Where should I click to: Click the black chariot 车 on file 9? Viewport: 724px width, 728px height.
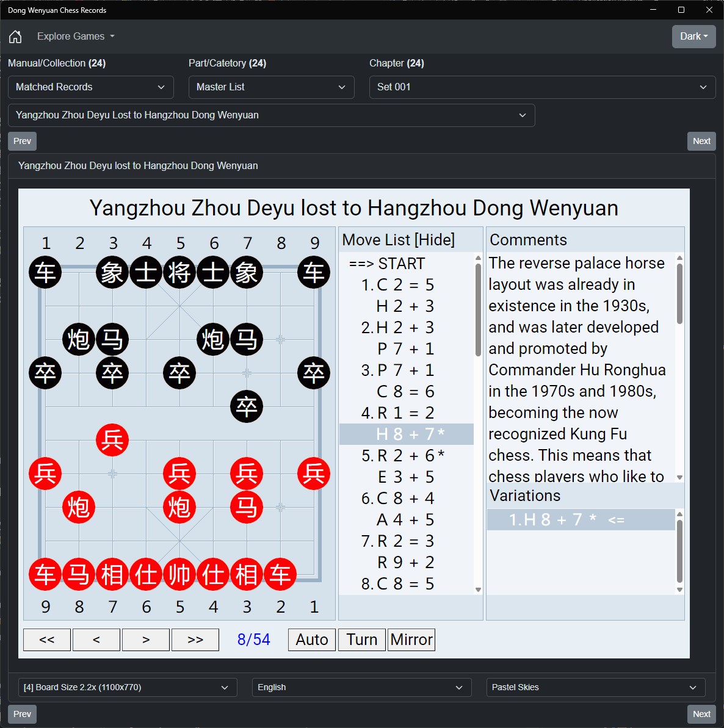[314, 272]
